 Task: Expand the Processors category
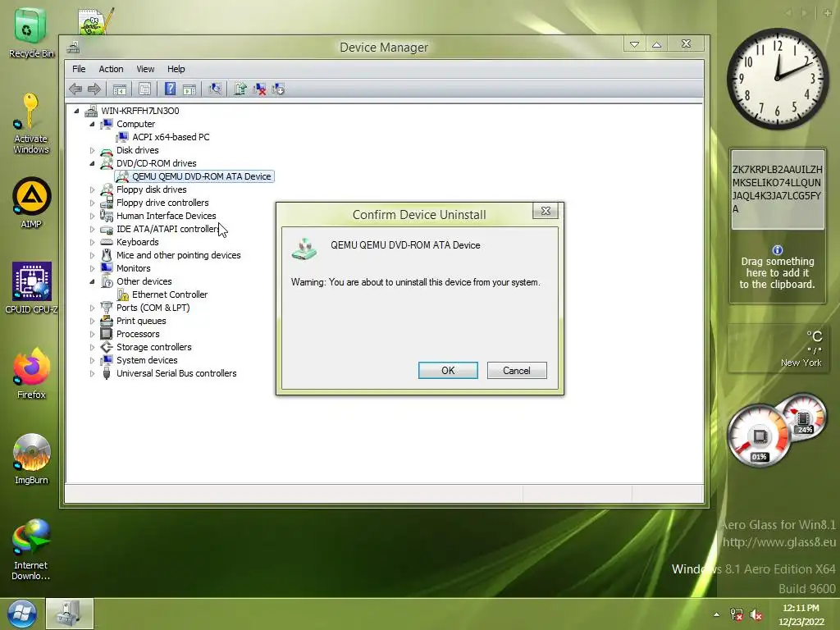pos(92,334)
